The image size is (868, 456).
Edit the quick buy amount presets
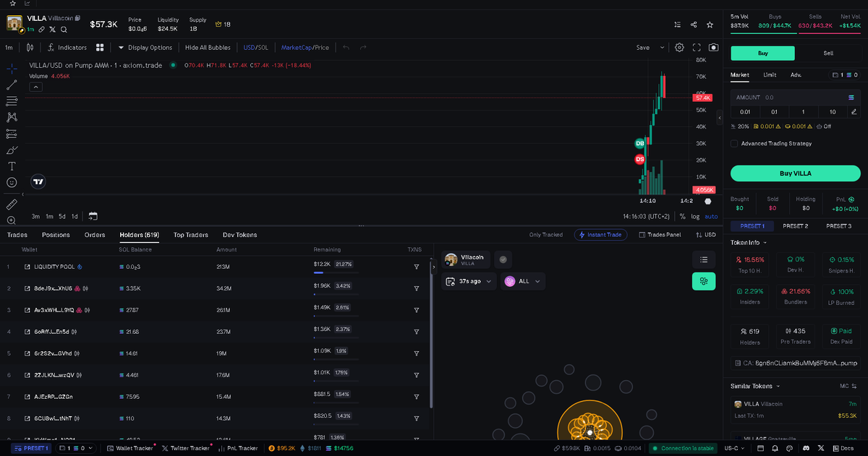click(x=854, y=111)
